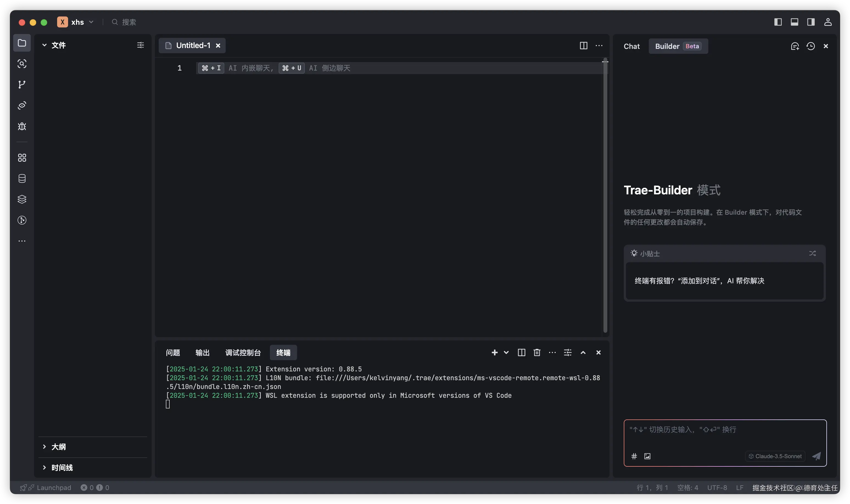Open the database icon in activity bar
Viewport: 850px width, 504px height.
pyautogui.click(x=22, y=179)
